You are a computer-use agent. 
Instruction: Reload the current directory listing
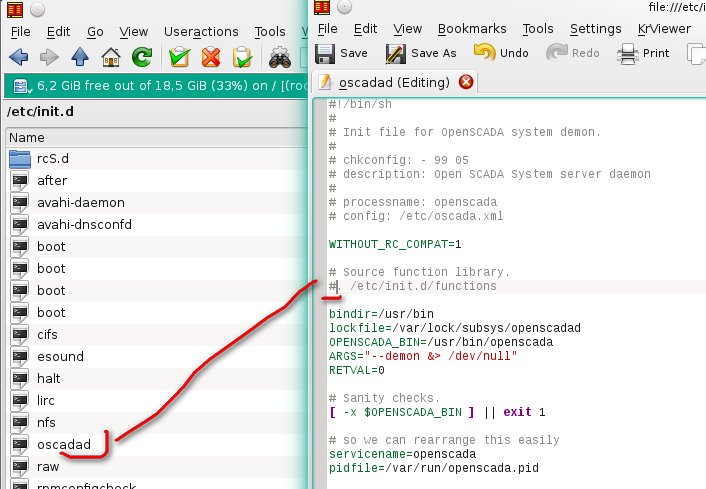tap(142, 56)
